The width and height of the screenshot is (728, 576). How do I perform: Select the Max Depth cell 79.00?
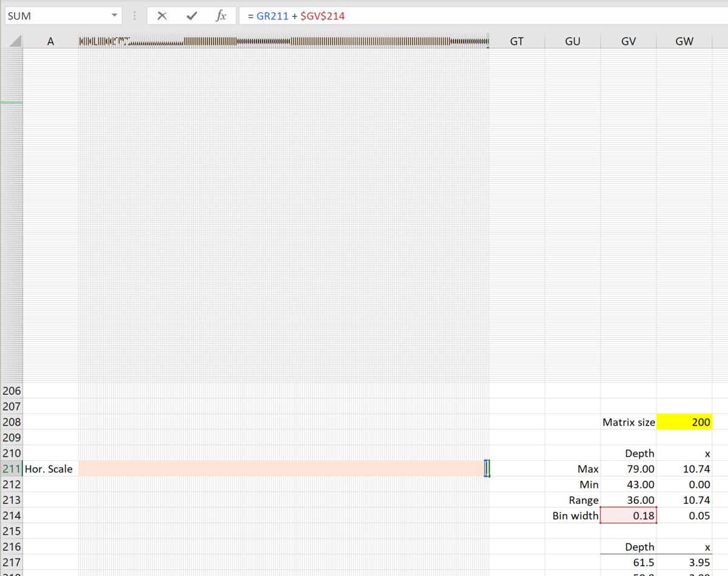pos(628,469)
